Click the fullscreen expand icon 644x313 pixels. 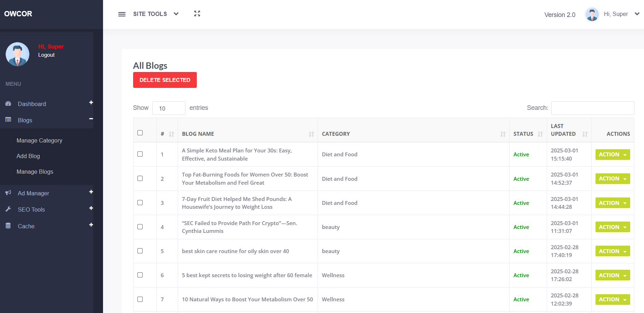click(197, 13)
